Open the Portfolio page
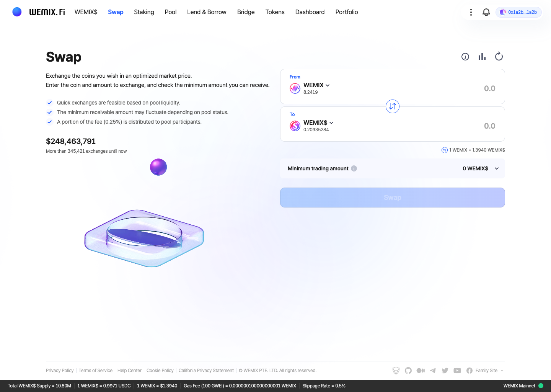The height and width of the screenshot is (392, 551). click(347, 12)
